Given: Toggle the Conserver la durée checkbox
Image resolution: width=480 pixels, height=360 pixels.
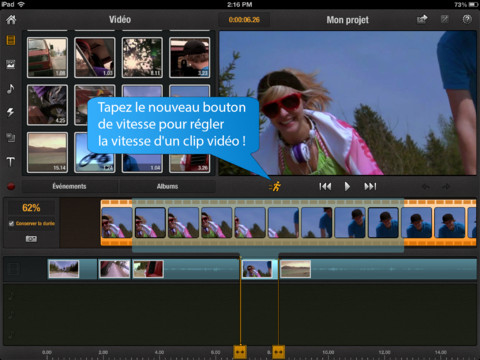Looking at the screenshot, I should click(x=11, y=223).
